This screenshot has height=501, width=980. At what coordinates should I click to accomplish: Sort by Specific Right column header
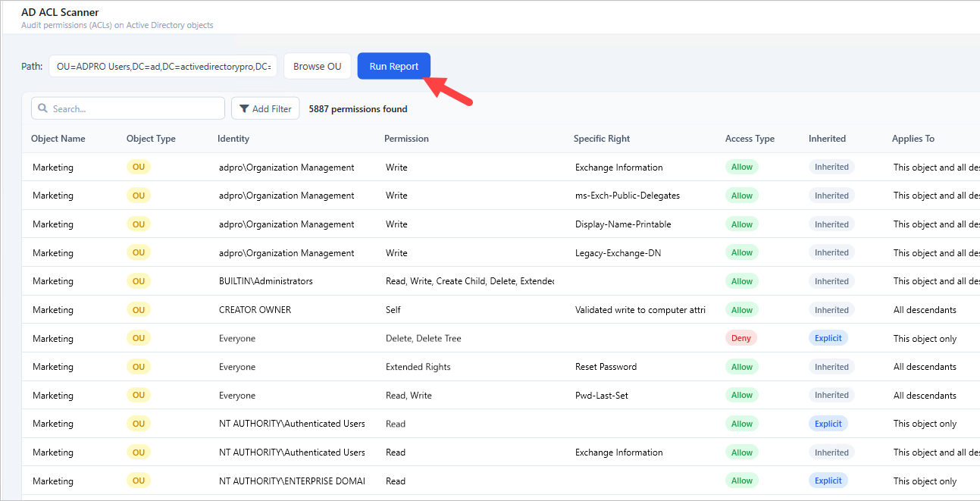[602, 139]
